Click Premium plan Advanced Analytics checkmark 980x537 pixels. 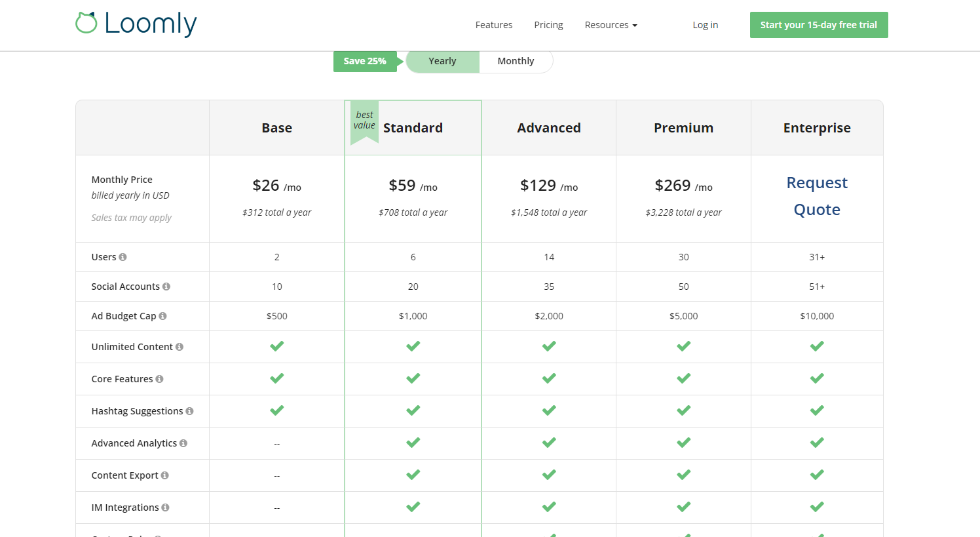(684, 443)
